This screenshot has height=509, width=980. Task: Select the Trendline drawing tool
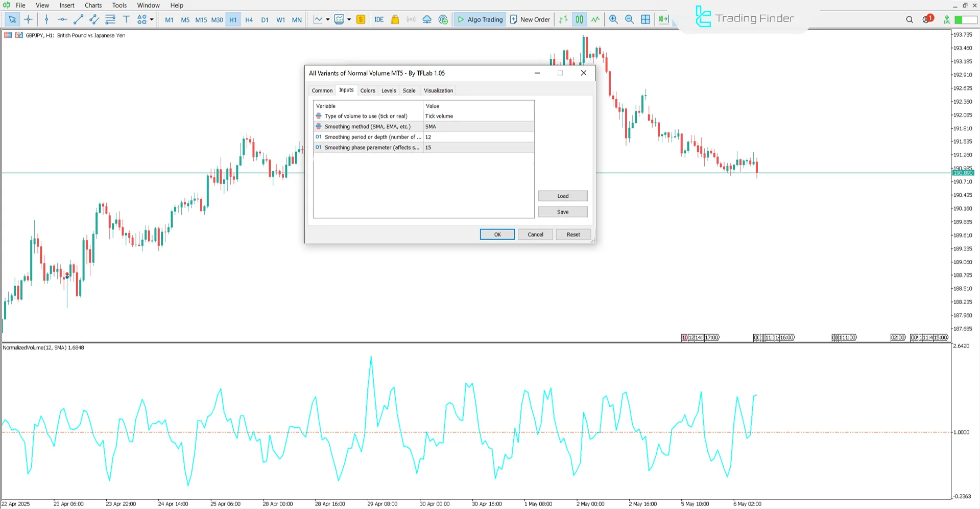tap(78, 19)
